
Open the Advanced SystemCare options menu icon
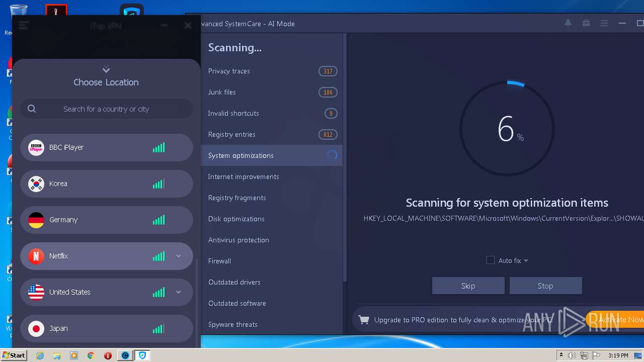[604, 23]
